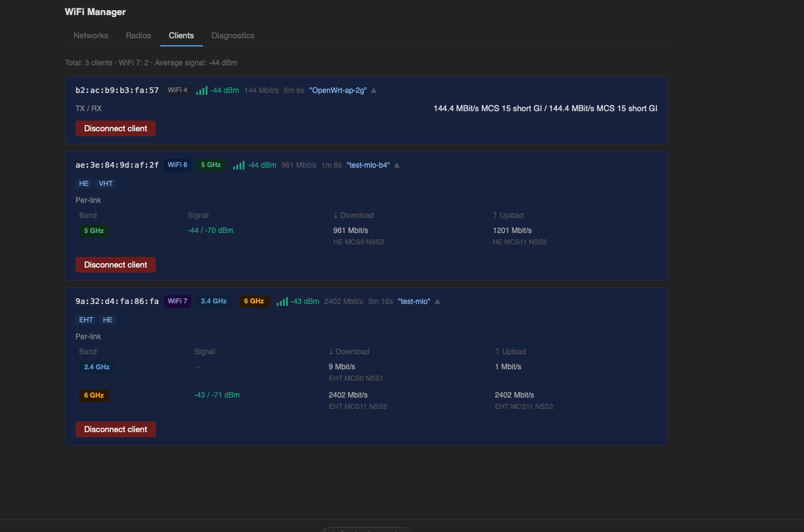
Task: Click the 6m 6s connection time
Action: coord(294,90)
